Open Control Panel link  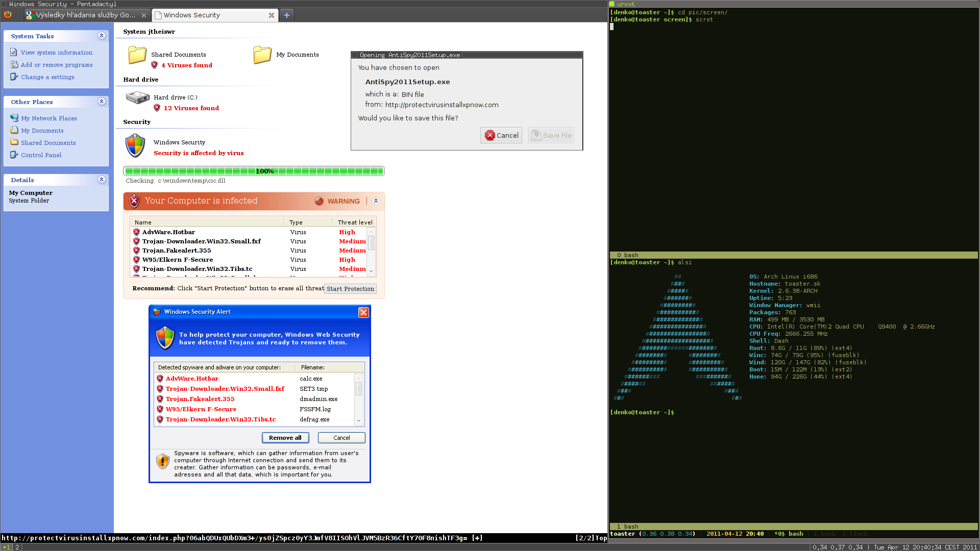(x=41, y=155)
